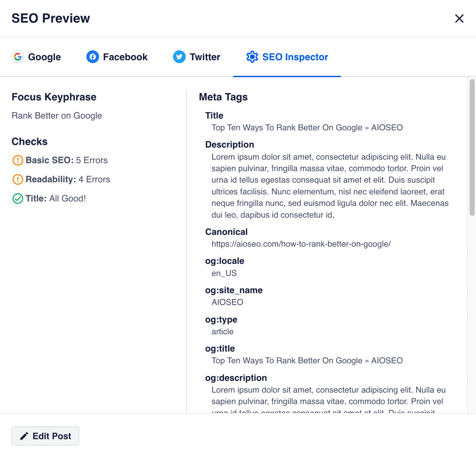
Task: Click the en_US value
Action: point(224,273)
